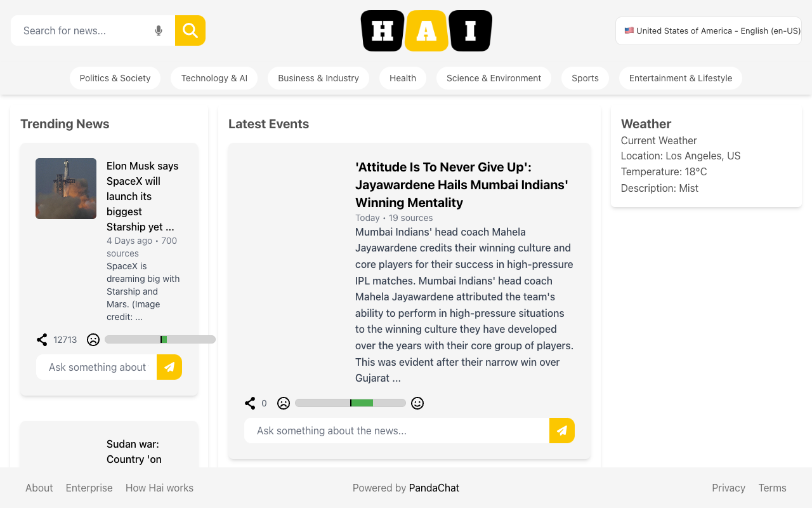Click the share icon on Mumbai Indians article

tap(250, 403)
